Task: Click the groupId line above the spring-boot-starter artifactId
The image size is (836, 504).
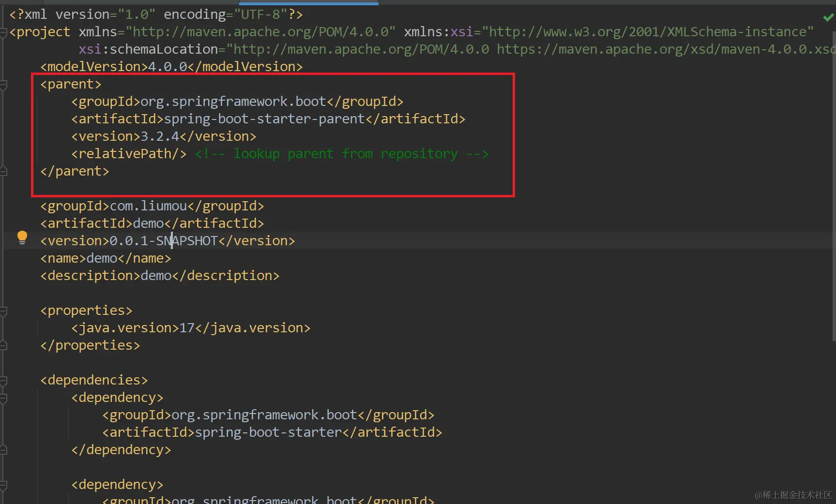Action: [x=268, y=415]
